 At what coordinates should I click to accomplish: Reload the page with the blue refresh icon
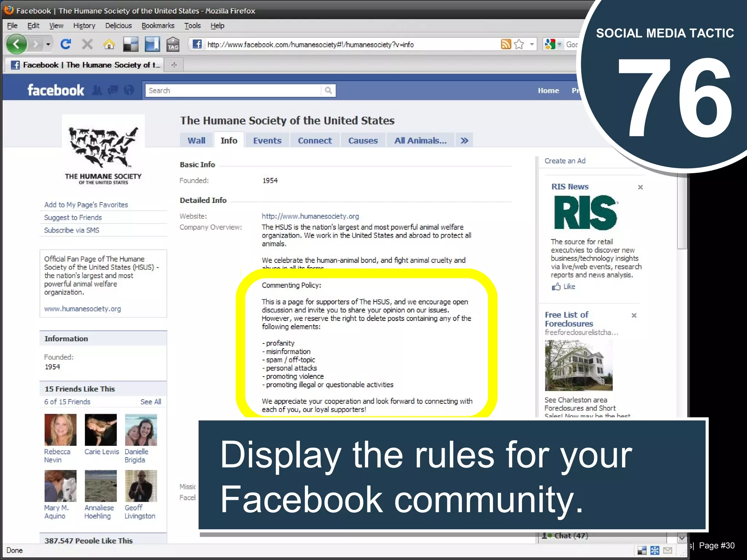(x=66, y=44)
